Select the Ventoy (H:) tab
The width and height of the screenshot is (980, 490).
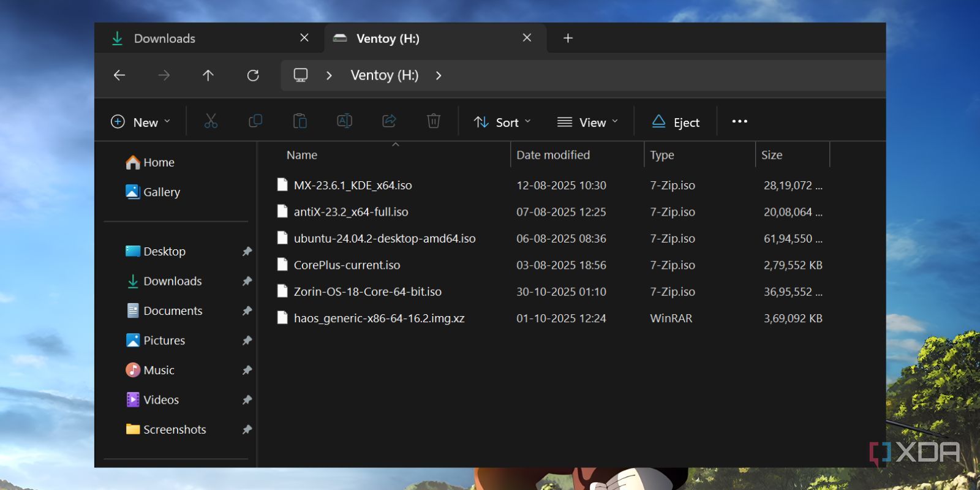pos(435,38)
